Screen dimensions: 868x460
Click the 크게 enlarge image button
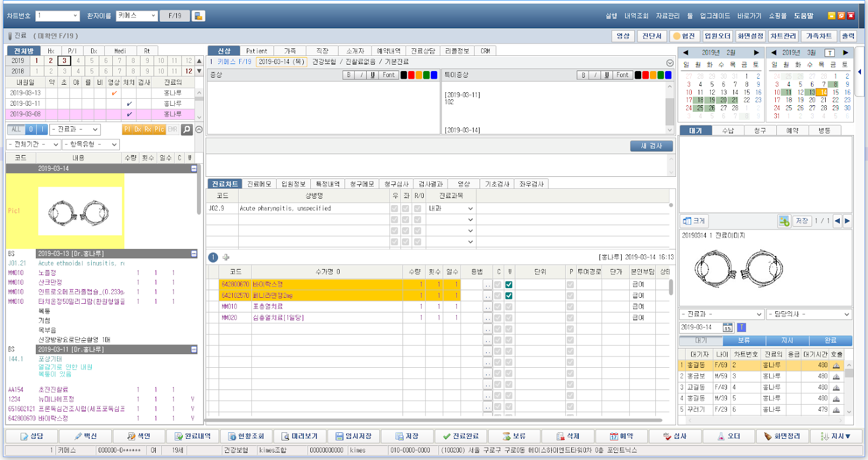click(694, 221)
